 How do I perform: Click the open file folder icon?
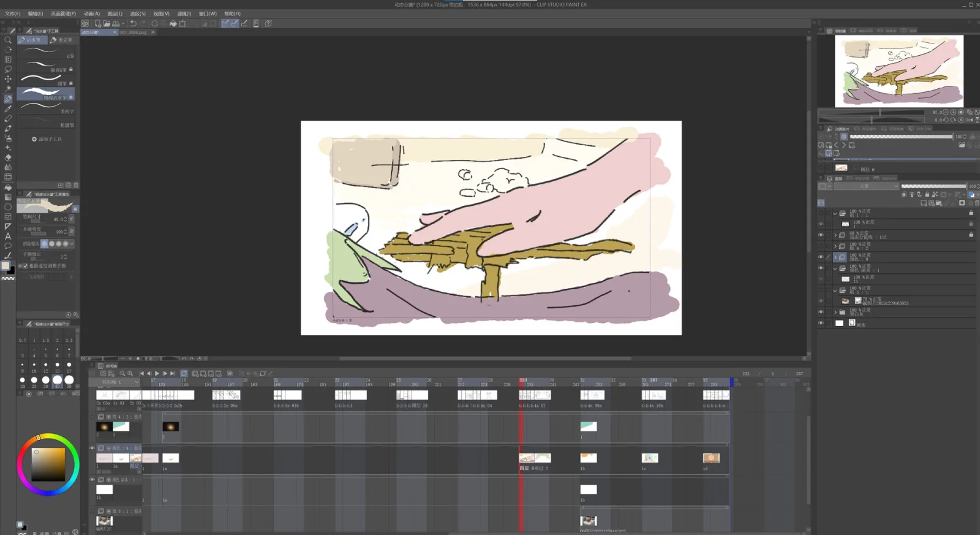pyautogui.click(x=107, y=23)
